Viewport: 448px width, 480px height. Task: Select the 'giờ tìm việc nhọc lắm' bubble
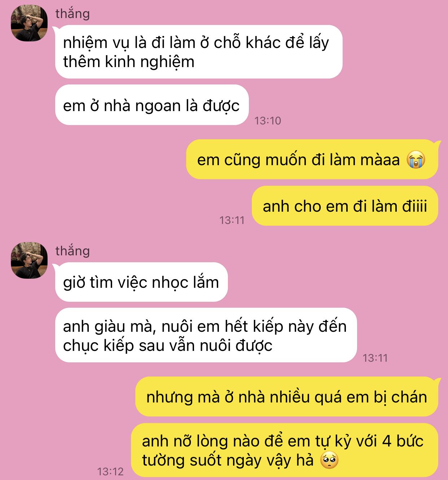tap(141, 282)
